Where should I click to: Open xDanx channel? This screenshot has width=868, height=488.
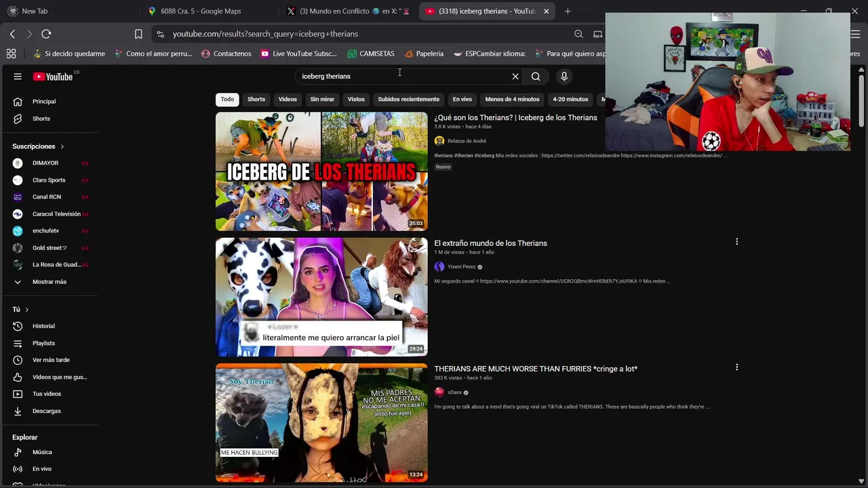[454, 392]
